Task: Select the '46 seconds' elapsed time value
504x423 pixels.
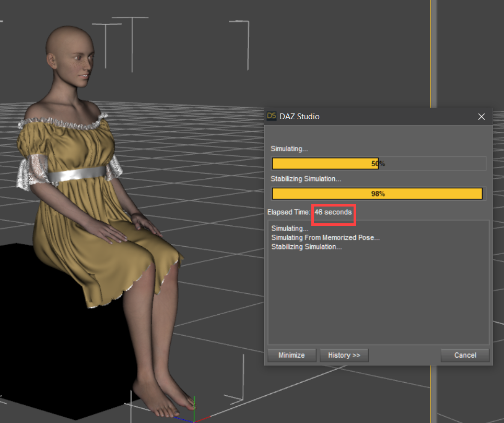Action: tap(333, 212)
